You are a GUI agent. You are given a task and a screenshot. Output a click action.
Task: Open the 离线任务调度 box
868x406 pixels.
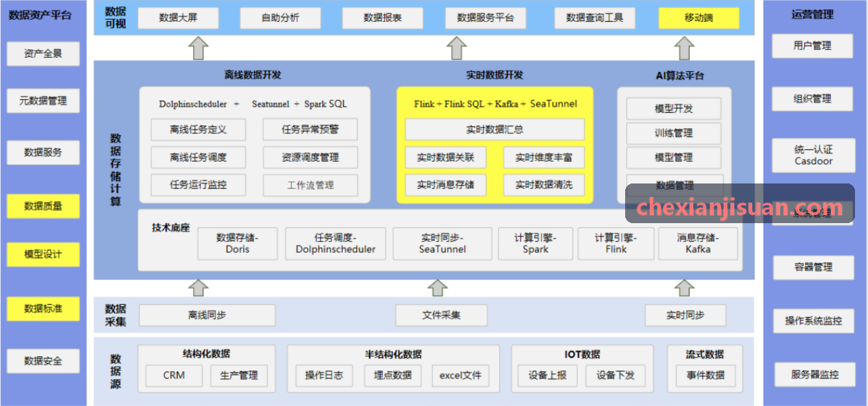pos(198,157)
